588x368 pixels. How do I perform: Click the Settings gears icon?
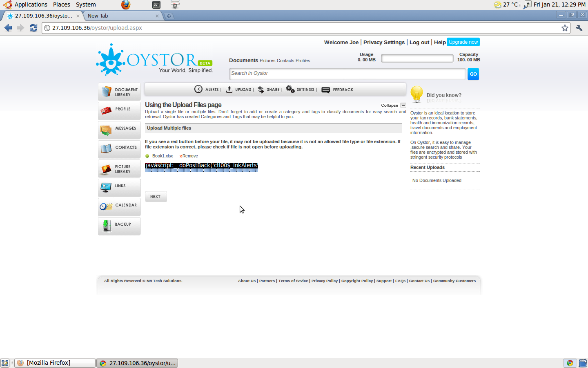click(290, 89)
